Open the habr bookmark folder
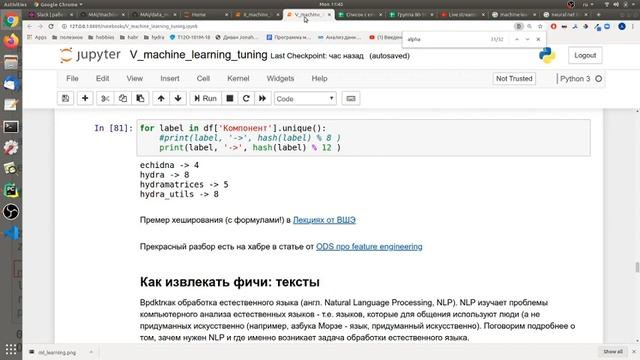Screen dimensions: 640x360 [129, 37]
